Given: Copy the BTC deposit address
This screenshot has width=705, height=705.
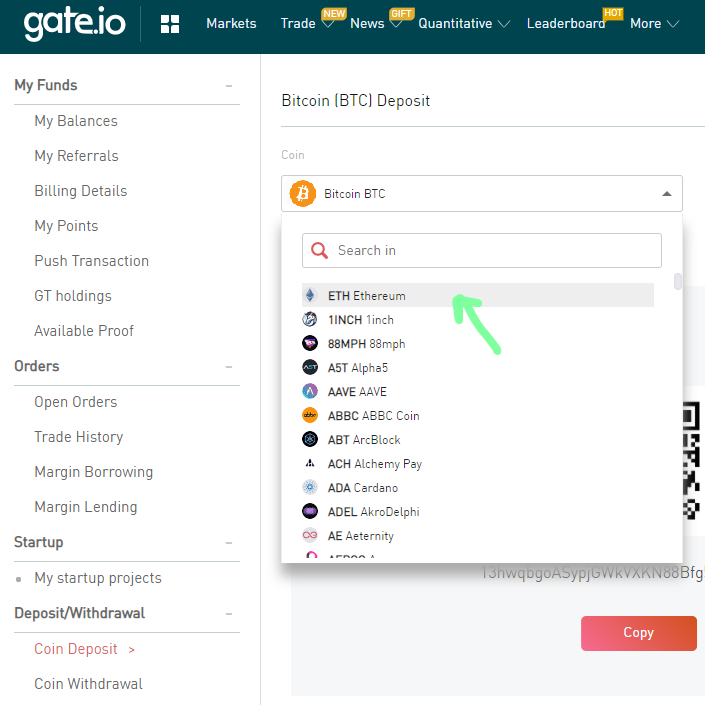Looking at the screenshot, I should [x=638, y=633].
